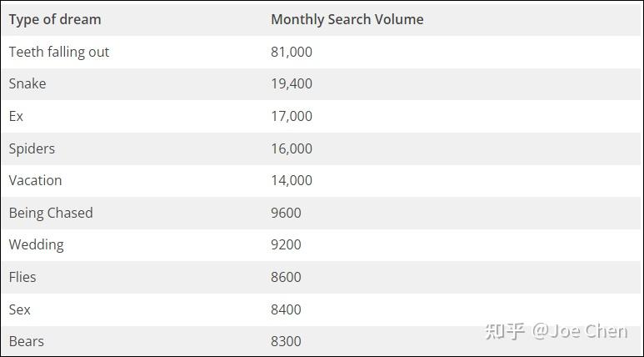Viewport: 644px width, 357px height.
Task: Click the "@Joe Chen" watermark text
Action: tap(580, 331)
